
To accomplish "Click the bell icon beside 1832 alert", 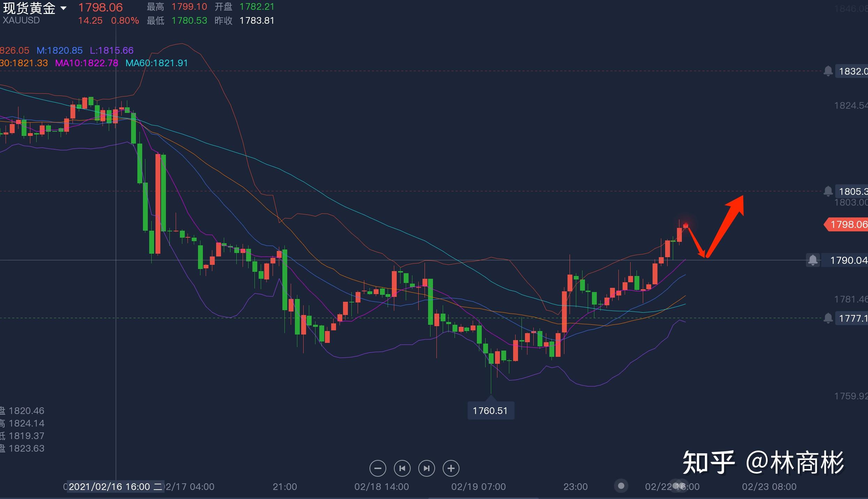I will coord(828,71).
